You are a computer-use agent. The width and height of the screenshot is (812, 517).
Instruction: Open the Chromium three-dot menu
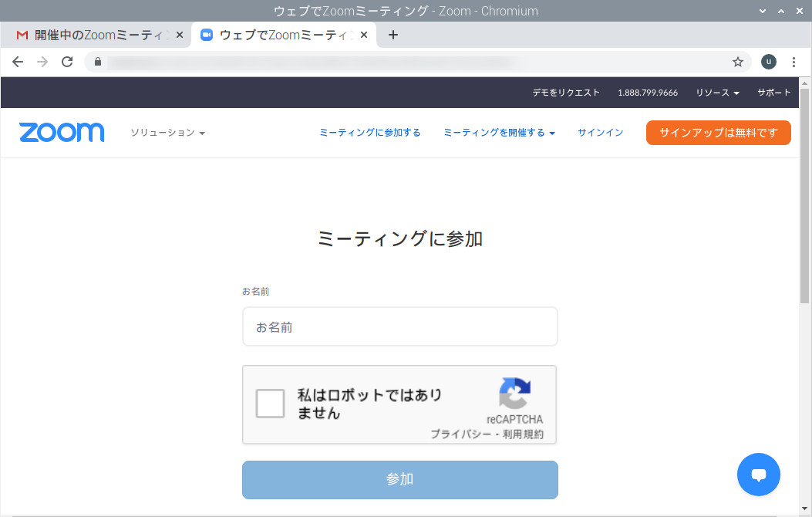pyautogui.click(x=793, y=63)
